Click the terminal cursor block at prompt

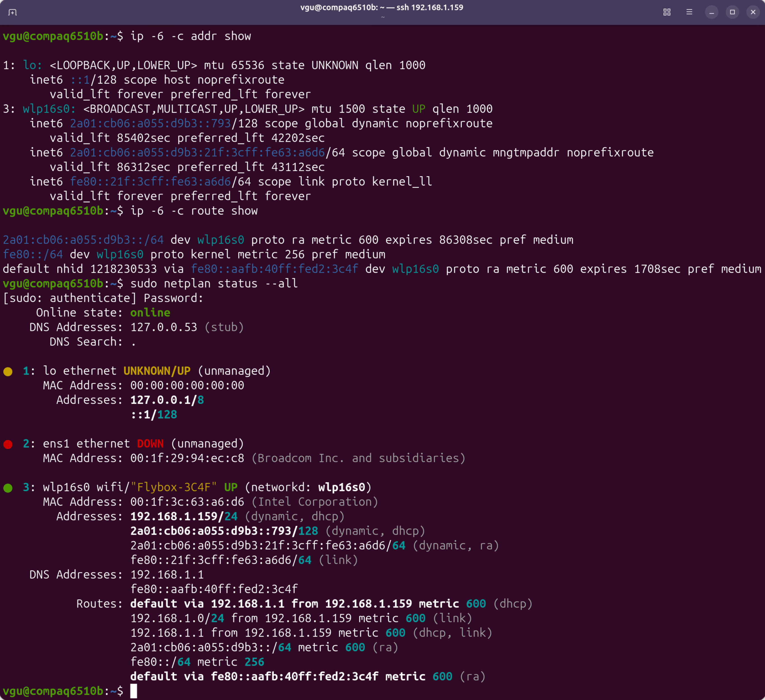[133, 691]
